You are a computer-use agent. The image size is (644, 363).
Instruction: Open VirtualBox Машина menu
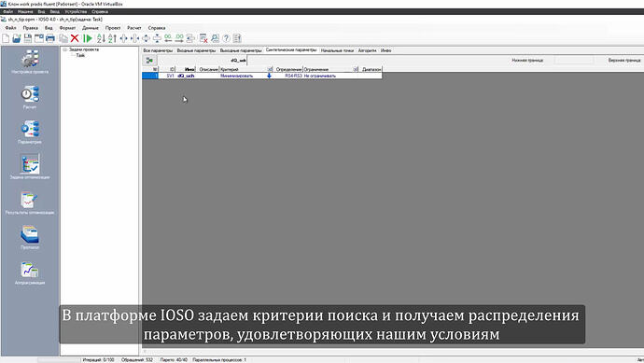[25, 11]
